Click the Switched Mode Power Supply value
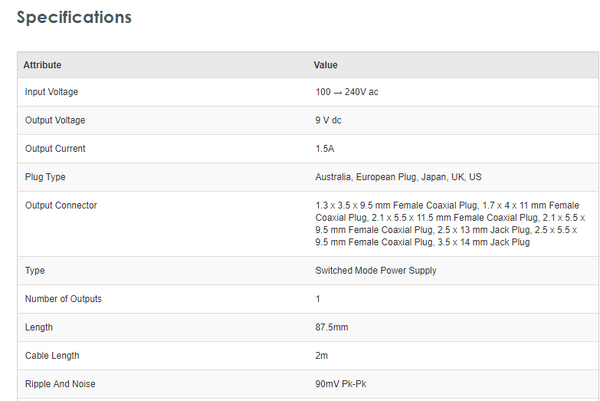Screen dimensions: 600x401 pyautogui.click(x=375, y=270)
